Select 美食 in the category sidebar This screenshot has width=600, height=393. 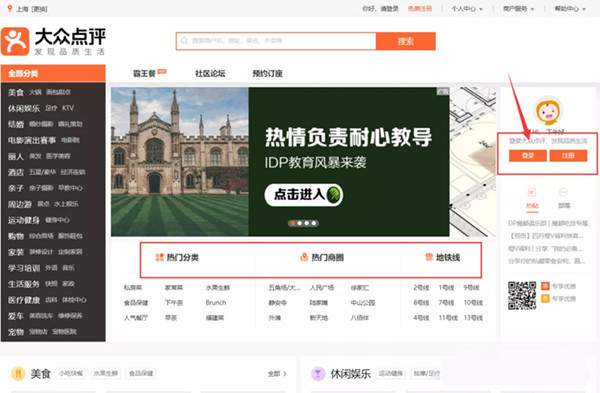pos(16,92)
